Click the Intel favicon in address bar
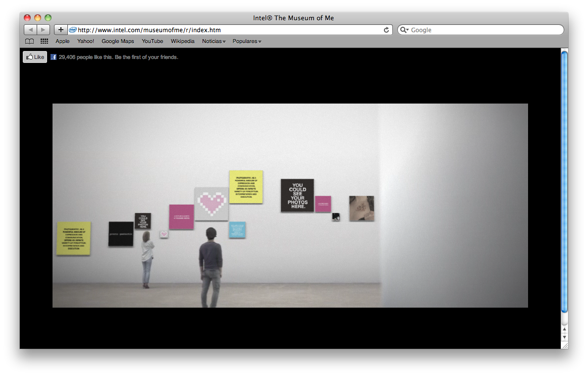588x376 pixels. pyautogui.click(x=73, y=30)
